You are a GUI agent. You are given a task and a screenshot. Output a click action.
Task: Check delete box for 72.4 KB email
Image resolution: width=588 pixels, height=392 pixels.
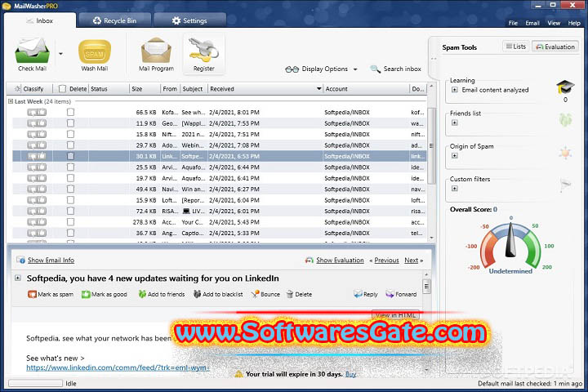(x=70, y=212)
